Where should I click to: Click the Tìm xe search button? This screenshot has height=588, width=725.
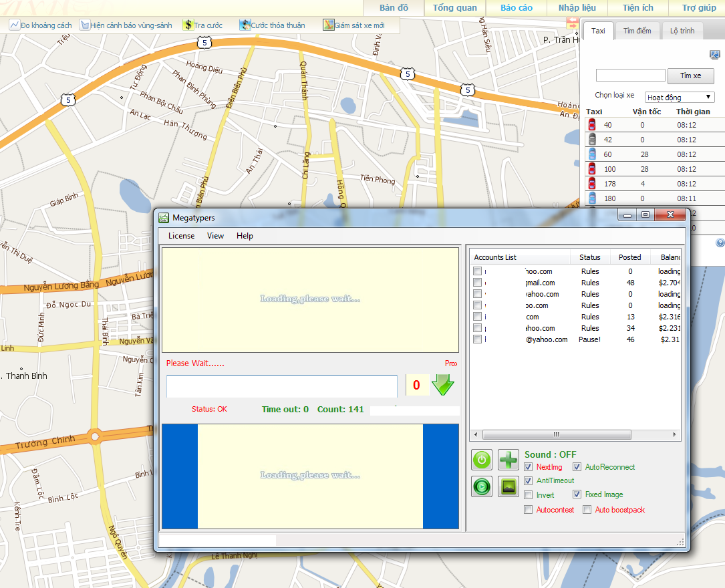point(691,76)
